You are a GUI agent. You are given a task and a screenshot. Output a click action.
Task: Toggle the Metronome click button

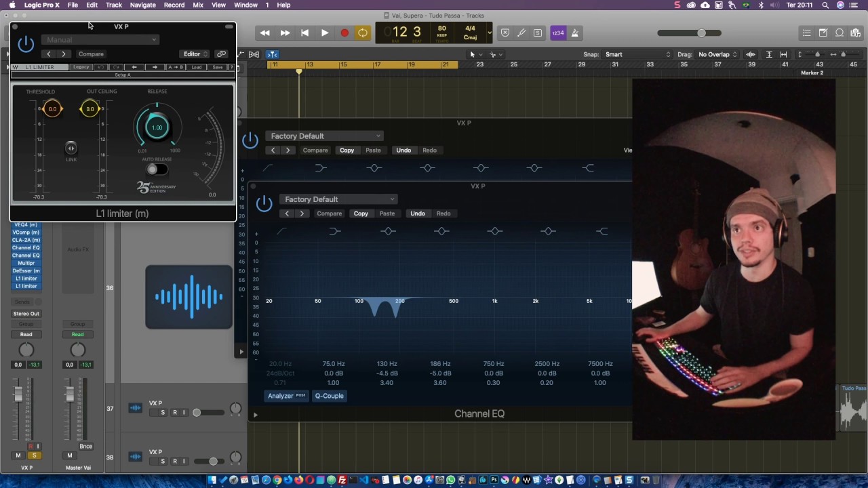point(574,33)
